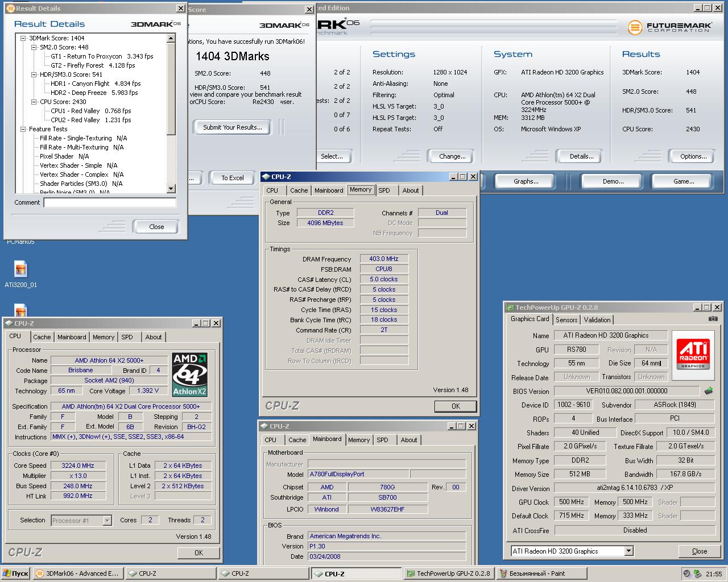Switch to Безымянный - Paint taskbar item
This screenshot has height=582, width=728.
pyautogui.click(x=541, y=573)
